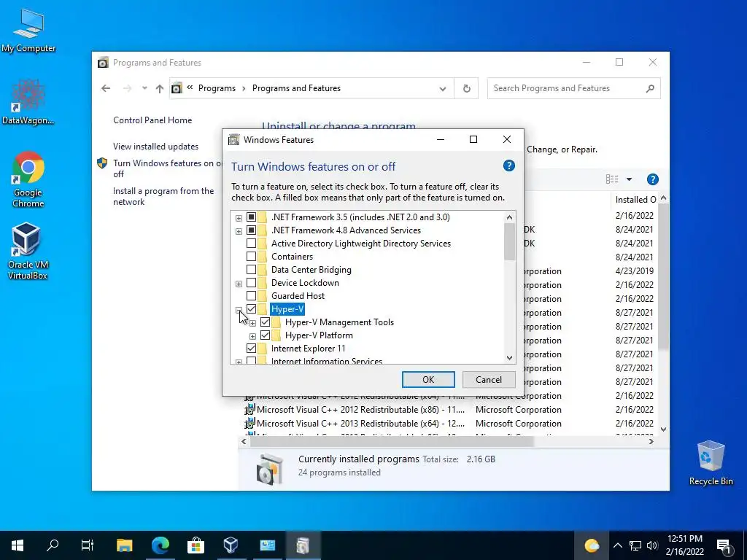Click the search magnifier in Programs and Features
The height and width of the screenshot is (560, 747).
650,88
